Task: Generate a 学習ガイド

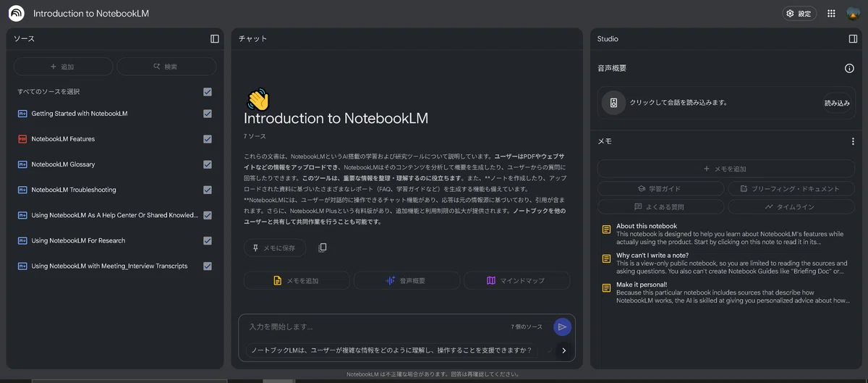Action: coord(660,188)
